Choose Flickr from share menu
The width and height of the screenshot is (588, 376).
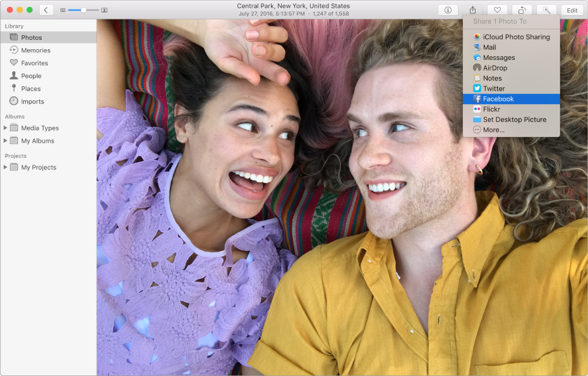511,109
